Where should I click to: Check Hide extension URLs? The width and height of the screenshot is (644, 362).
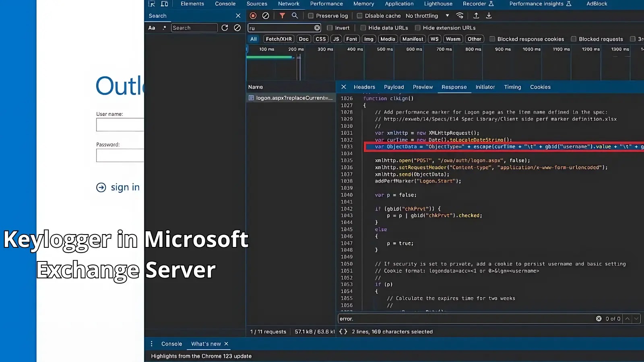(x=417, y=28)
